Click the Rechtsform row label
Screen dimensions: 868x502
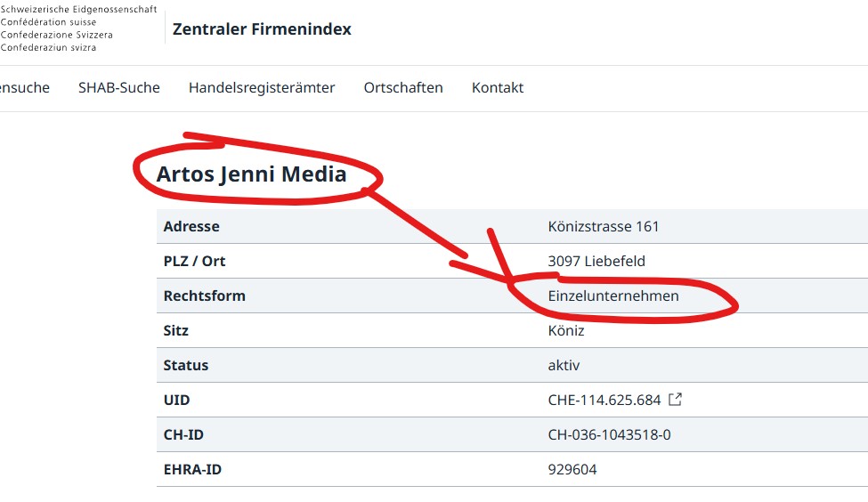click(x=204, y=296)
